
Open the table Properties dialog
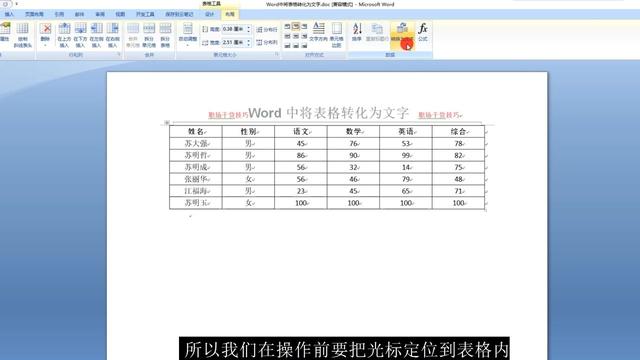coord(5,32)
